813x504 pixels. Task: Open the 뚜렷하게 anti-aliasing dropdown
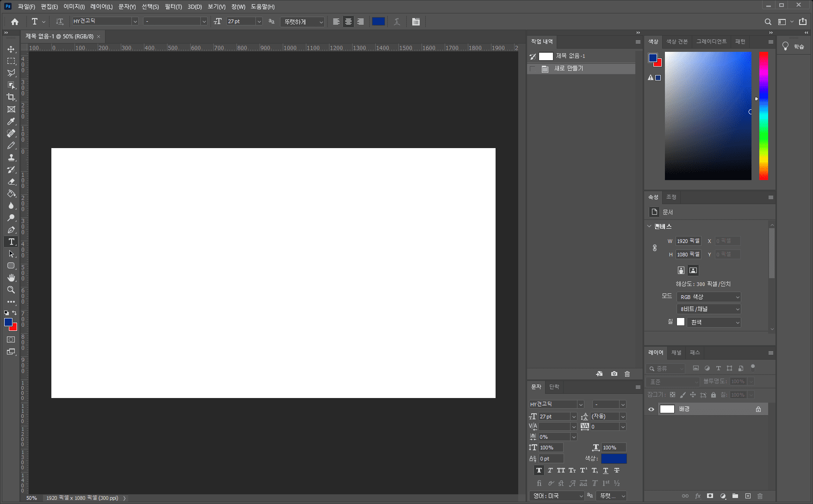pyautogui.click(x=303, y=22)
